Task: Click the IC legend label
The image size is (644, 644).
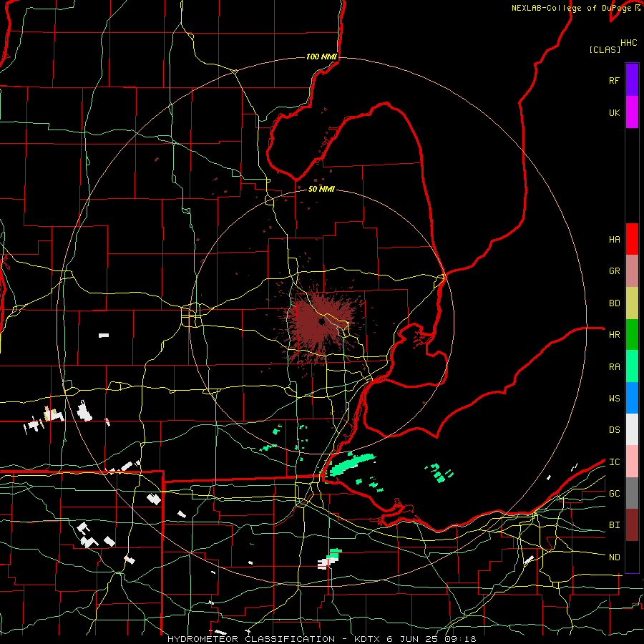Action: click(x=614, y=462)
